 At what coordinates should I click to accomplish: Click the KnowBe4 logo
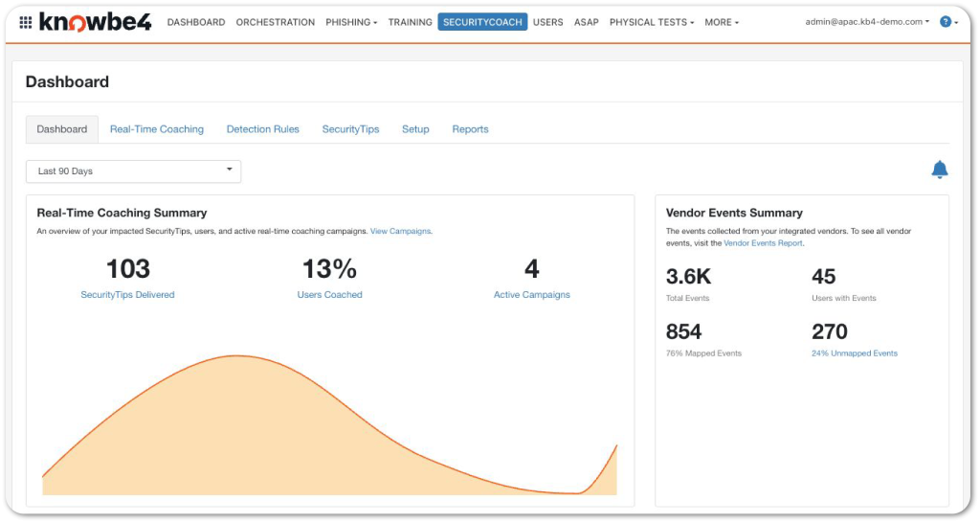pos(95,22)
